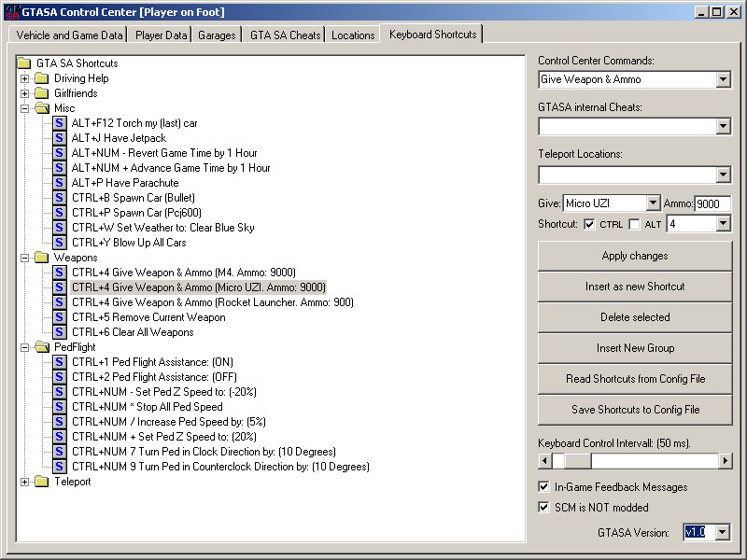Click the Ammo input field showing 9000
The height and width of the screenshot is (560, 747).
[712, 203]
